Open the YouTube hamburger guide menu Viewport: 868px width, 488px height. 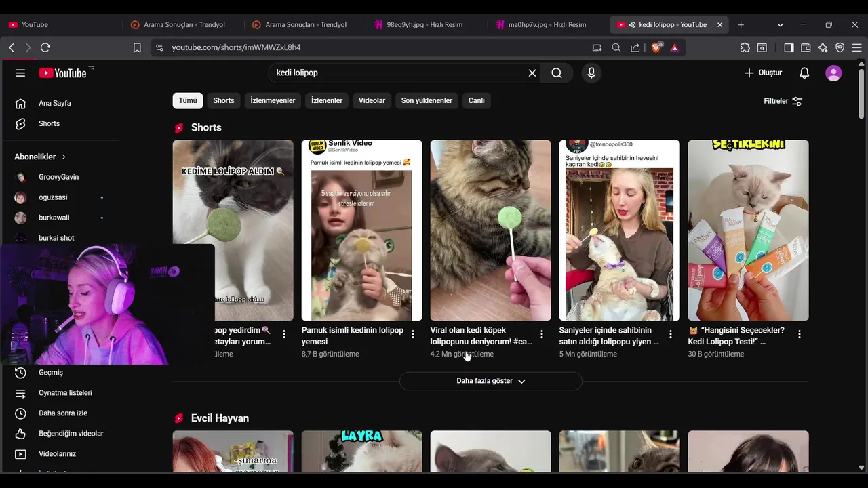tap(20, 73)
